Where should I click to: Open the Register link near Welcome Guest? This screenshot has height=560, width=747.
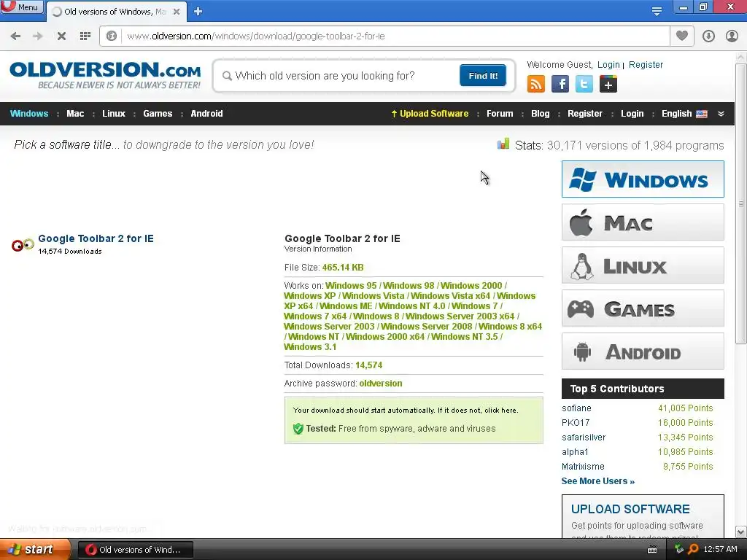pyautogui.click(x=646, y=65)
